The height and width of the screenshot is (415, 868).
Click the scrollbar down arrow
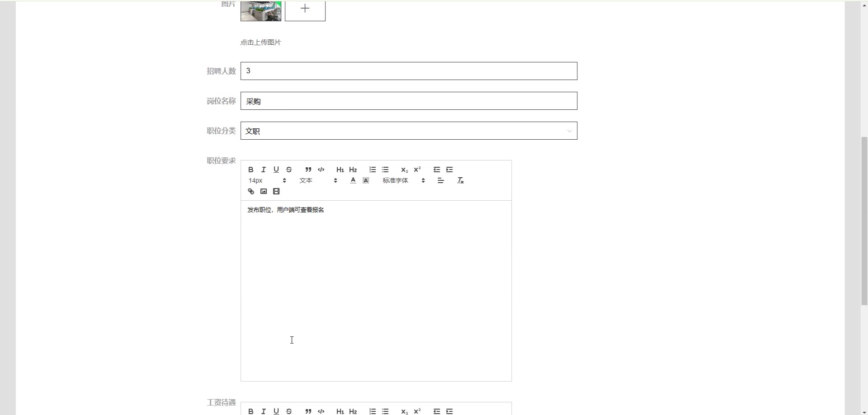coord(864,411)
